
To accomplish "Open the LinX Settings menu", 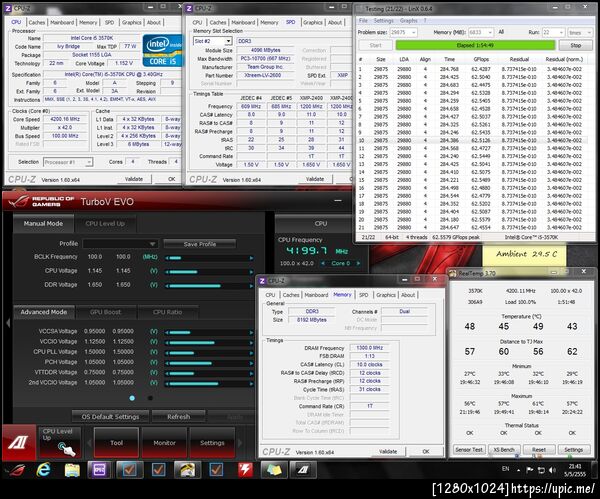I will click(x=383, y=21).
